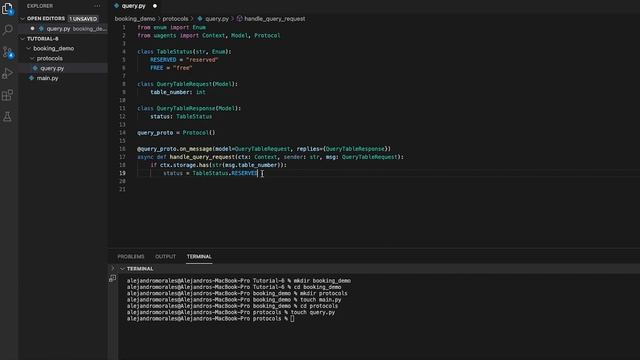Screen dimensions: 640x360
Task: Click 'if ctx.storage.has' code line
Action: click(x=218, y=165)
